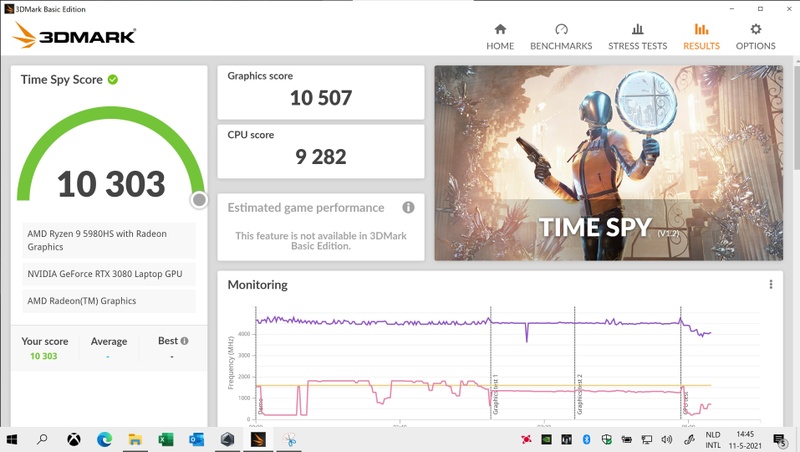Click the info icon next to Best

click(x=184, y=341)
